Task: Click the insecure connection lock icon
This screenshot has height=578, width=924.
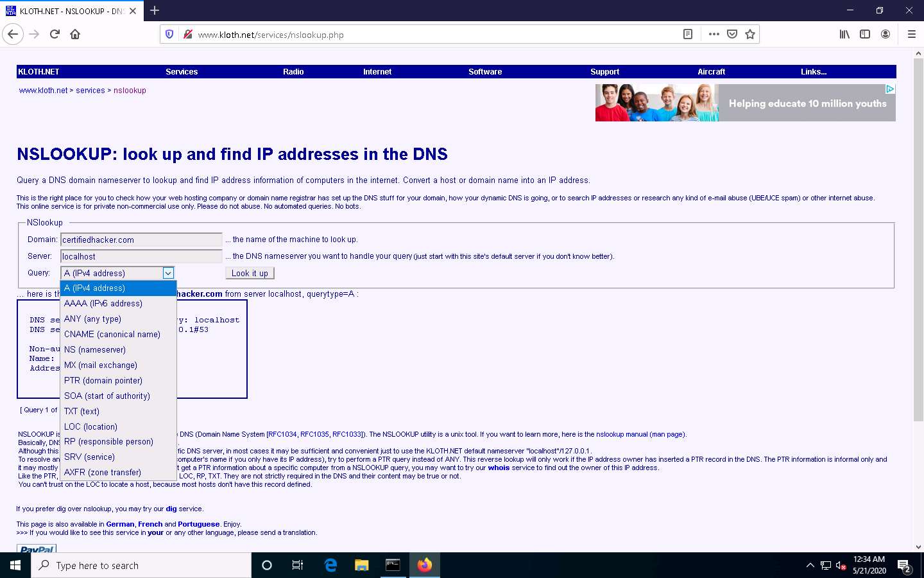Action: [x=187, y=34]
